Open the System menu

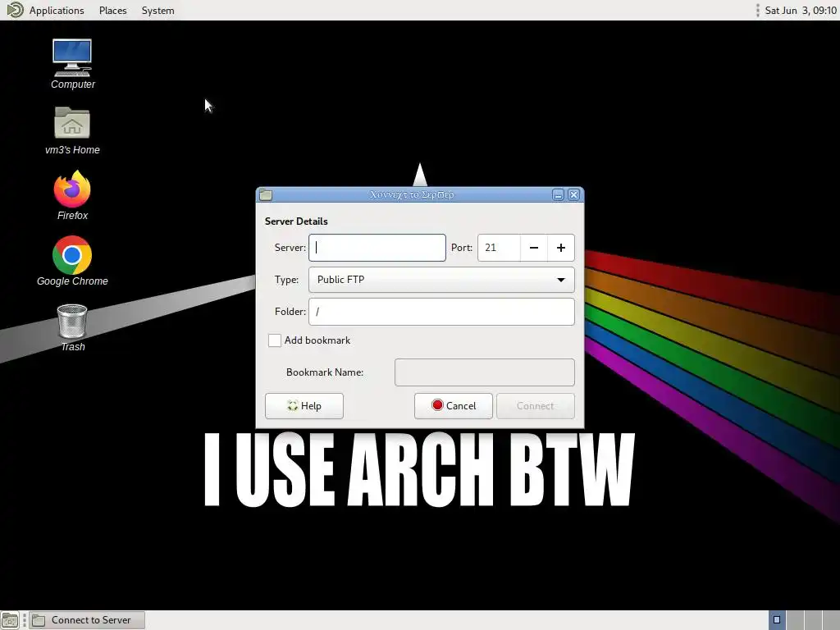pyautogui.click(x=157, y=10)
